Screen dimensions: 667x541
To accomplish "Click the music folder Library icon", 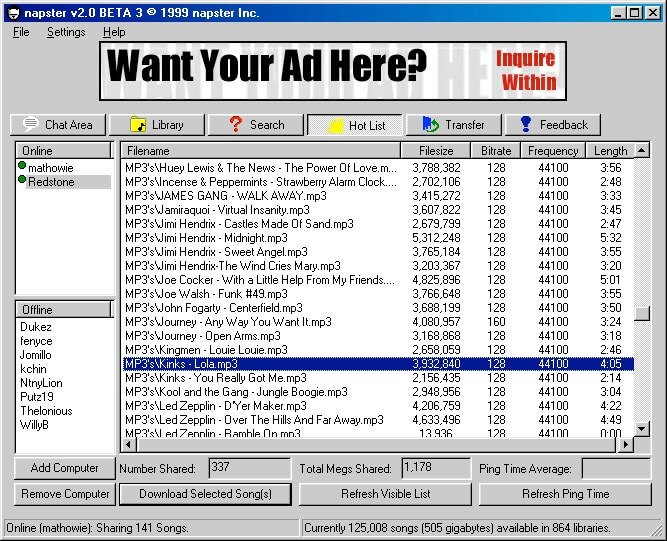I will (138, 125).
